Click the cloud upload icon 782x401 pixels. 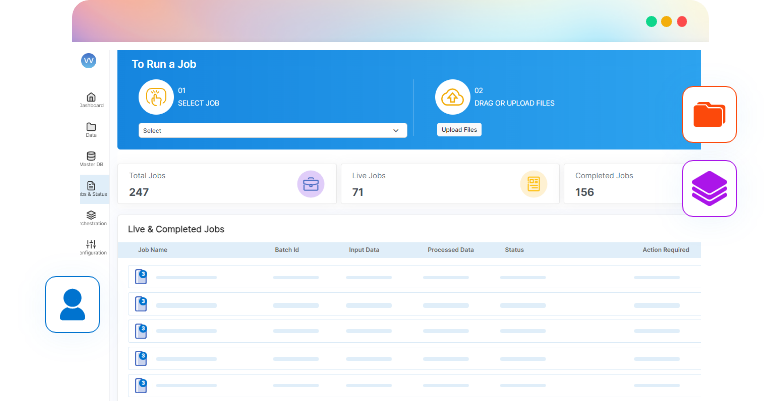(452, 97)
